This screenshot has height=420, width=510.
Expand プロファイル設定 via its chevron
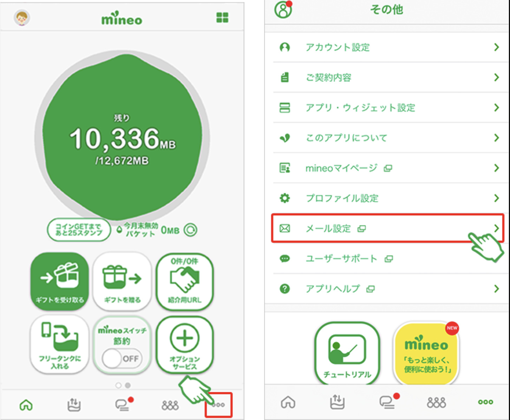(496, 198)
